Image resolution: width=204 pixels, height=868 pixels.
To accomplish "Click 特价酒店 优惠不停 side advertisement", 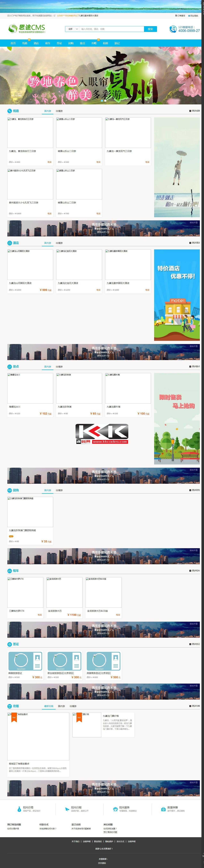I will point(177,295).
